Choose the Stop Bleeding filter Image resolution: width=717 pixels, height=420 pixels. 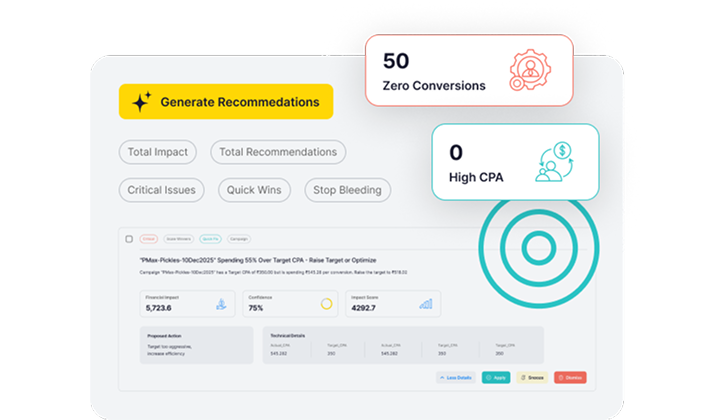coord(347,189)
